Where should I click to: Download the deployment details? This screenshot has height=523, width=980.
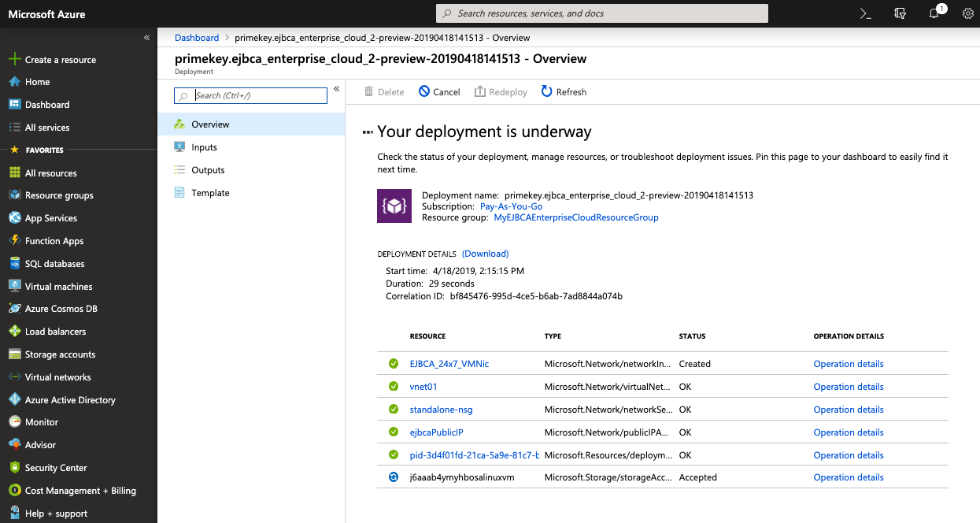click(x=485, y=254)
